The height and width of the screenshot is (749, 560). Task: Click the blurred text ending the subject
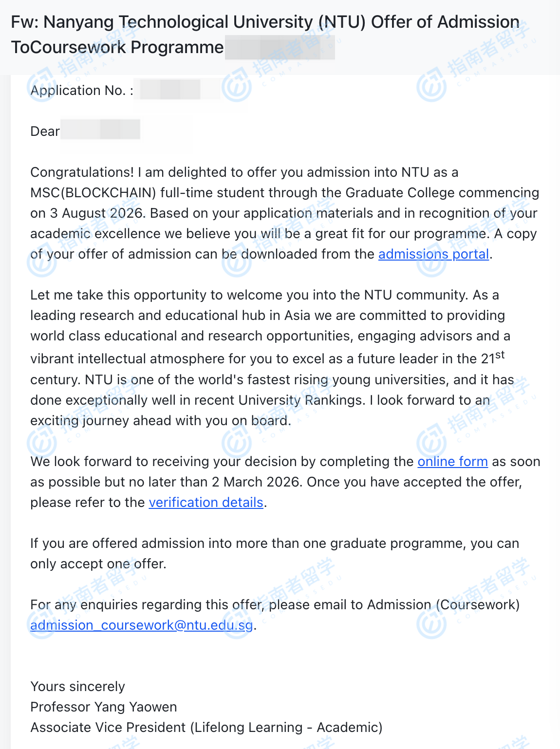click(280, 48)
